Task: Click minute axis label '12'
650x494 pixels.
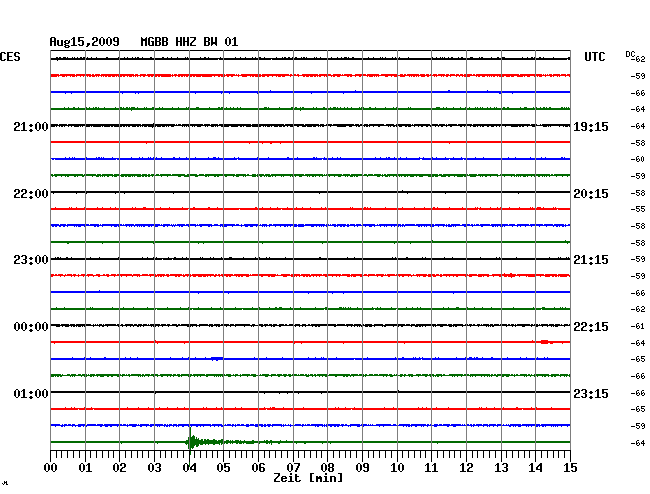Action: [x=466, y=467]
